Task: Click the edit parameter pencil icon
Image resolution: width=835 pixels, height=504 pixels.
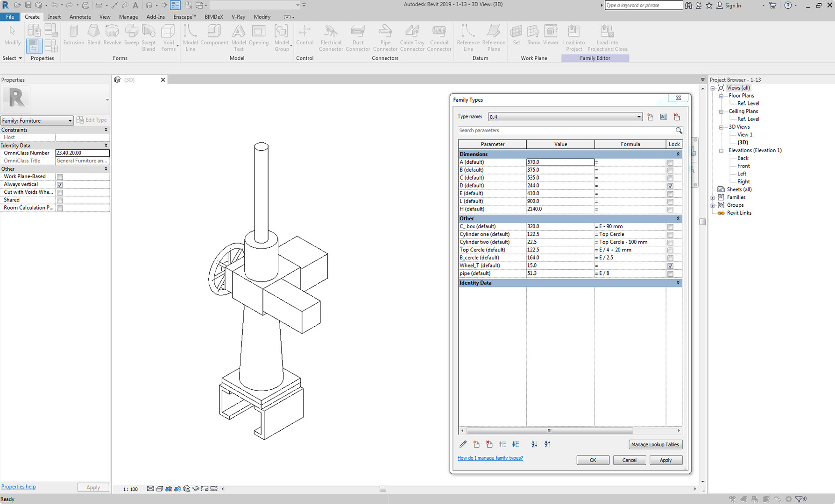Action: [463, 444]
